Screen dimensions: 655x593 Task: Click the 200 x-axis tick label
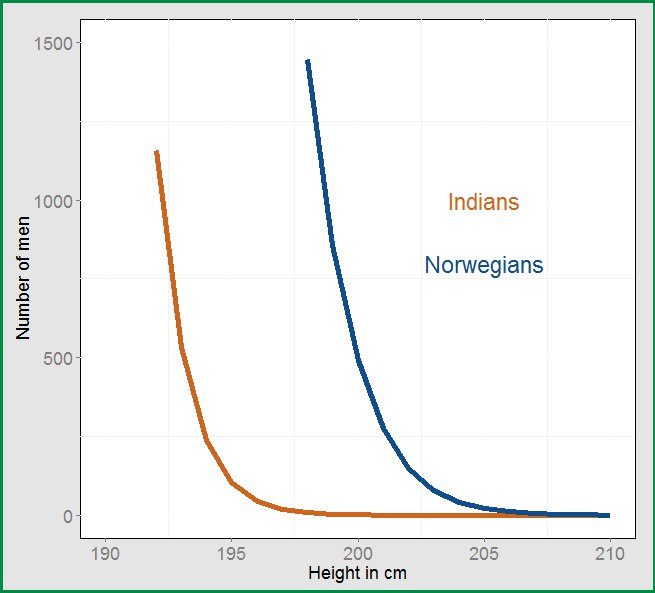pos(358,554)
